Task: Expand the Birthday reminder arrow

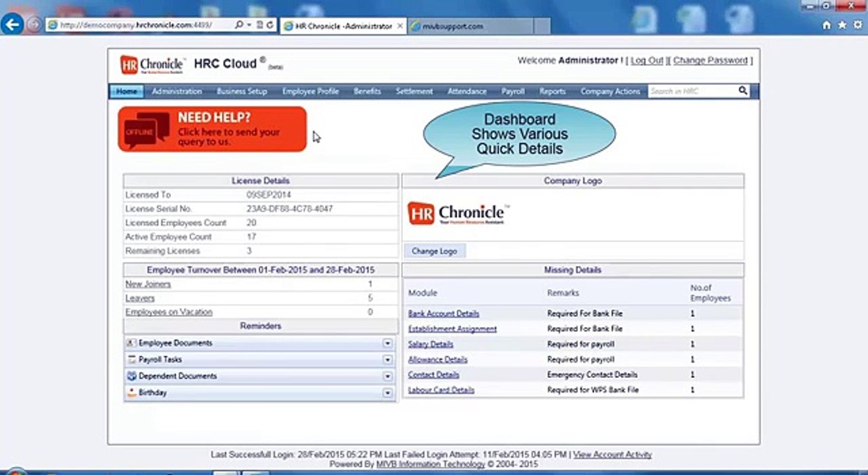Action: point(388,393)
